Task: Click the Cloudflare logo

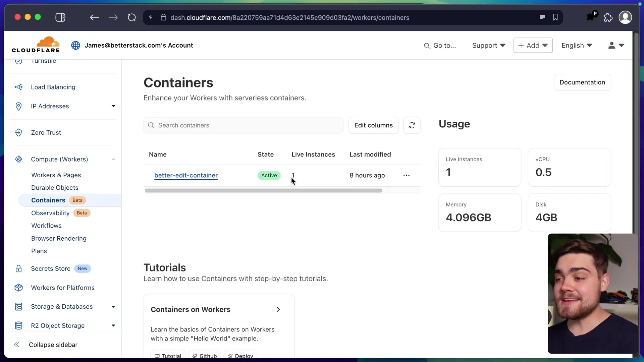Action: (36, 45)
